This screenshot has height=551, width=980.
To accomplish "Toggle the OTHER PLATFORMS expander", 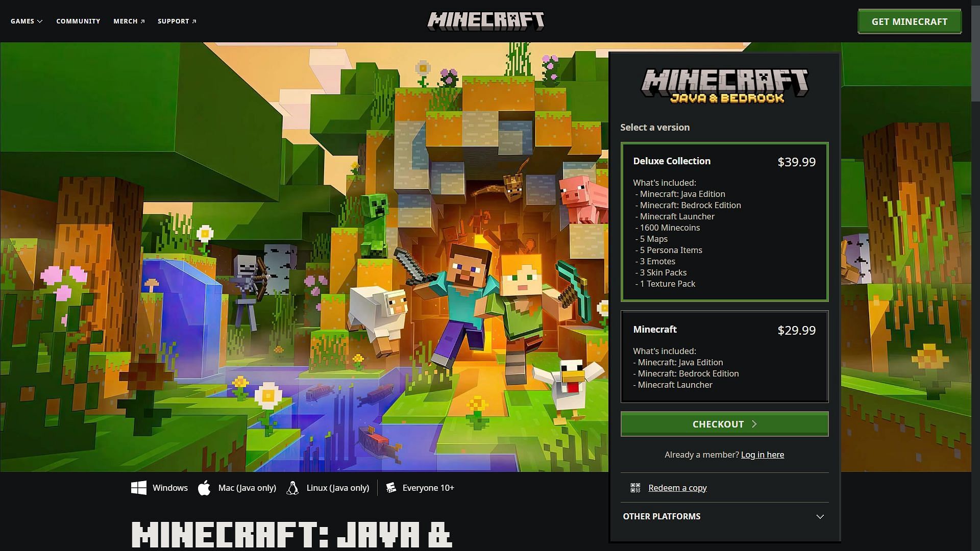I will click(x=724, y=516).
